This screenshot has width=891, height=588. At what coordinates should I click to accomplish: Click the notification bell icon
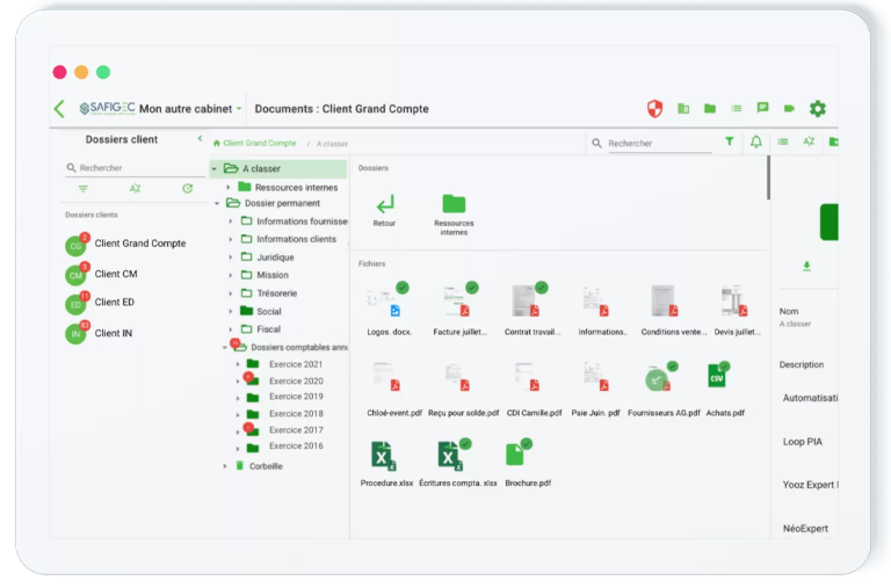(x=756, y=142)
